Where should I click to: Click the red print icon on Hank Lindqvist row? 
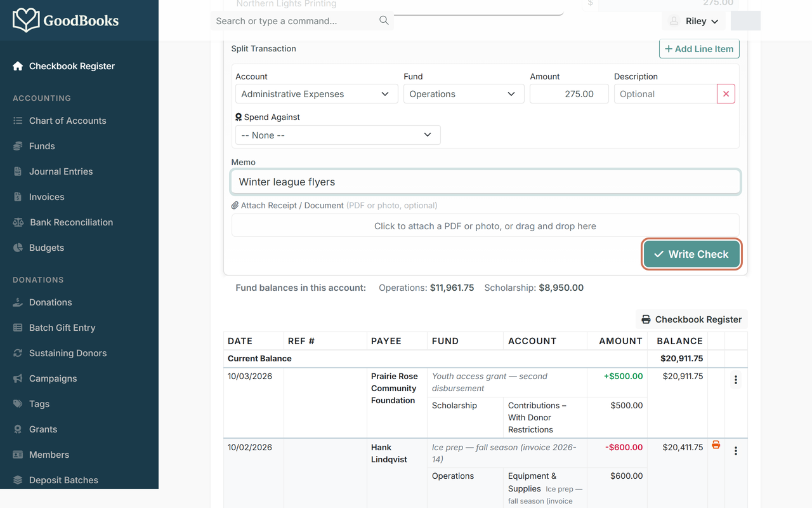point(716,445)
